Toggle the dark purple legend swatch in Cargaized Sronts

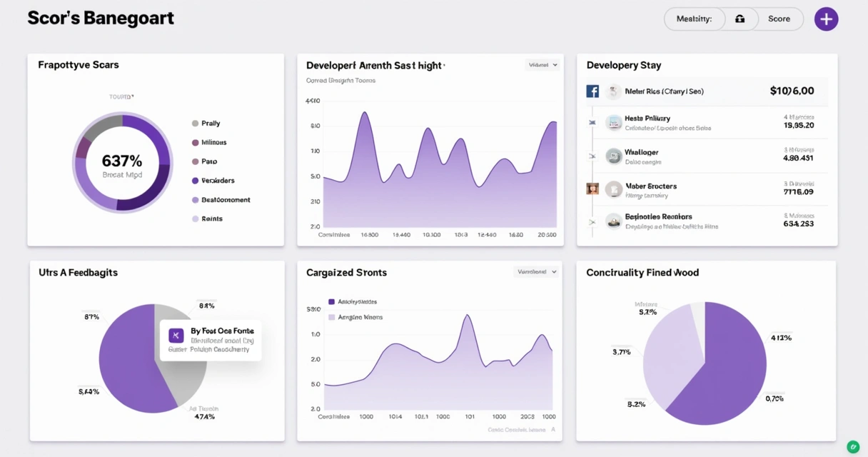(331, 302)
